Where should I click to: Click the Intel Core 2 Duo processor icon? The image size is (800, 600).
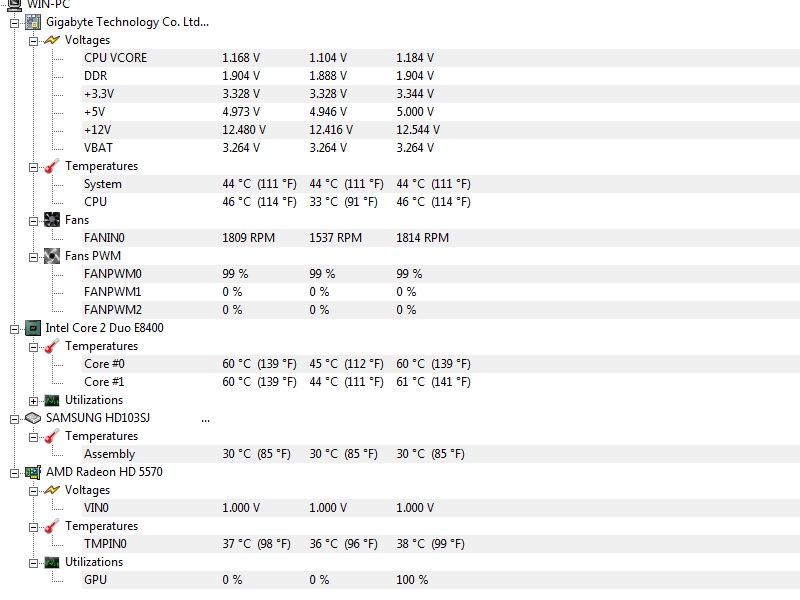[x=33, y=328]
